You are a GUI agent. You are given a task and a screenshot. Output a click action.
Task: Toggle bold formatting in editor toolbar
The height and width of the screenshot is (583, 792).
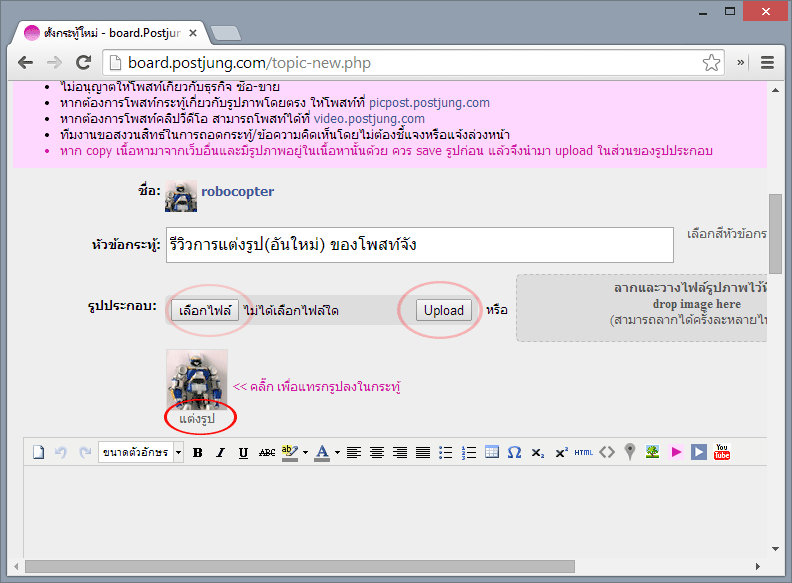point(197,452)
